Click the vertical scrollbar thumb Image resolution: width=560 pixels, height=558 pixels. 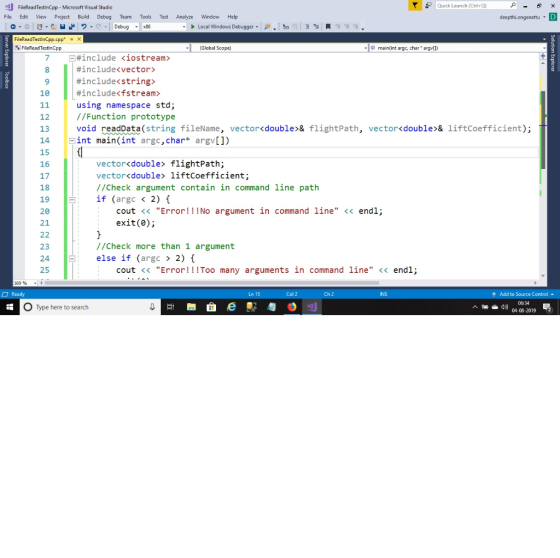tap(543, 130)
